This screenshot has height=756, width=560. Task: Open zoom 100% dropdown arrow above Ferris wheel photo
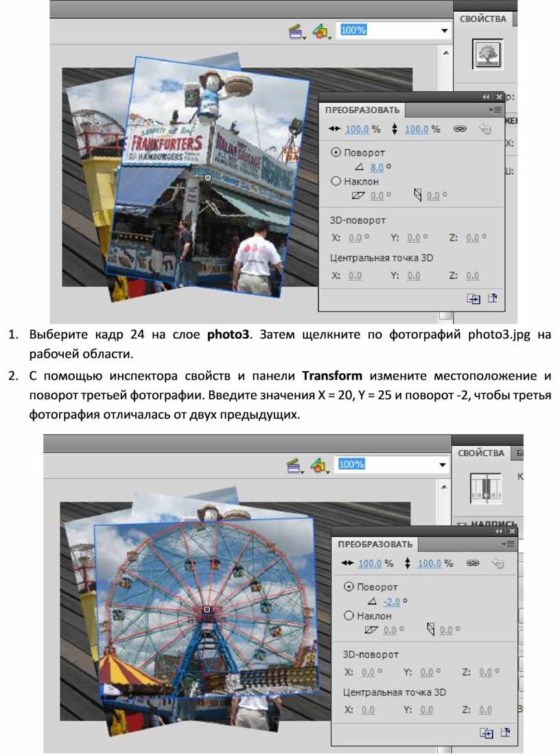click(443, 465)
